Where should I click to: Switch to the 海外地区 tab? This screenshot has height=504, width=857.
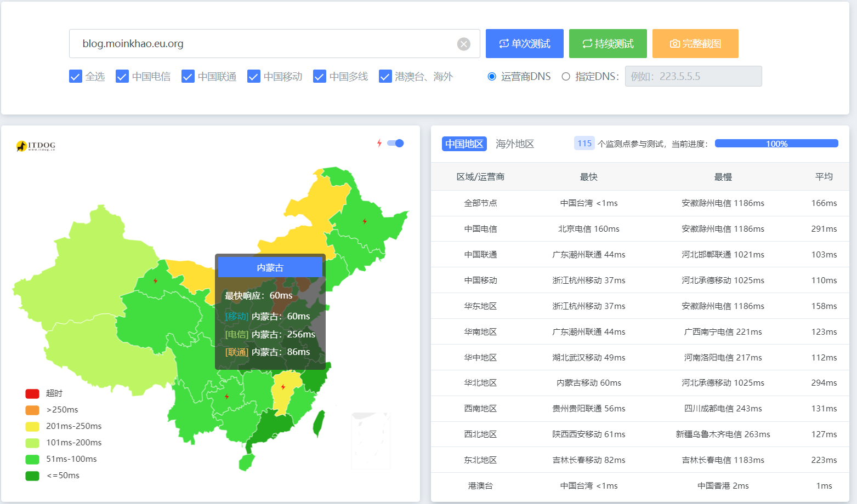(x=515, y=144)
